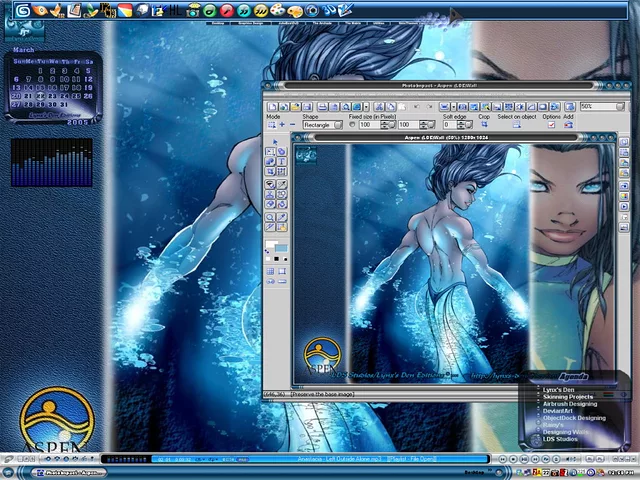Screen dimensions: 640x480
Task: Click the camera icon in top dock
Action: [192, 11]
